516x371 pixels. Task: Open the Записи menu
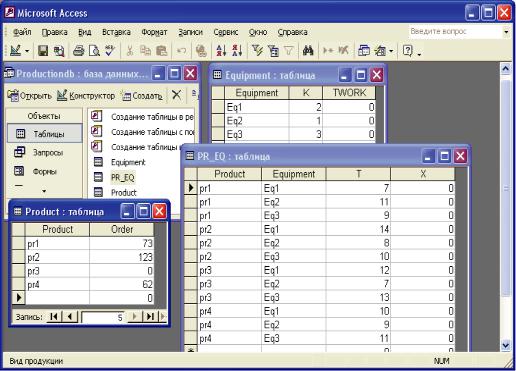190,32
